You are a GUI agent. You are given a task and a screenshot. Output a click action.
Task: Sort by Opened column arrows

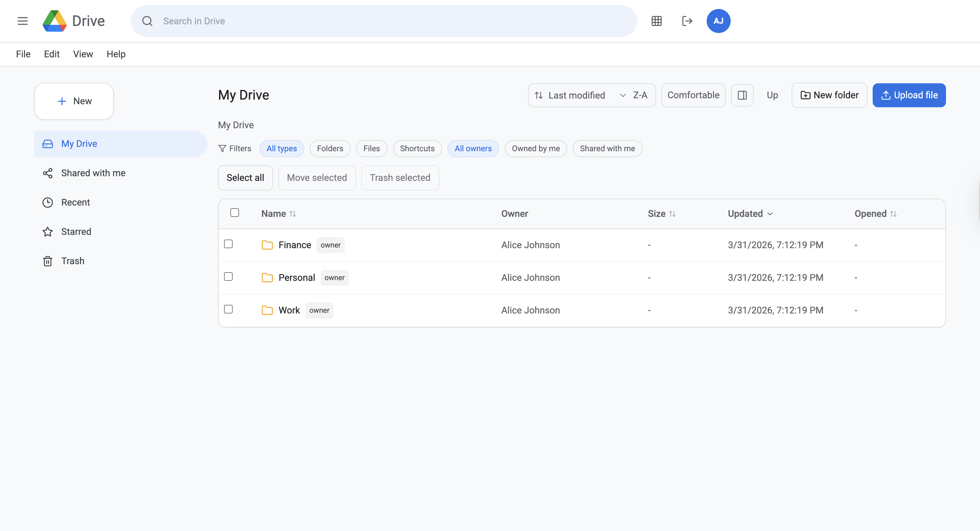[x=893, y=214]
